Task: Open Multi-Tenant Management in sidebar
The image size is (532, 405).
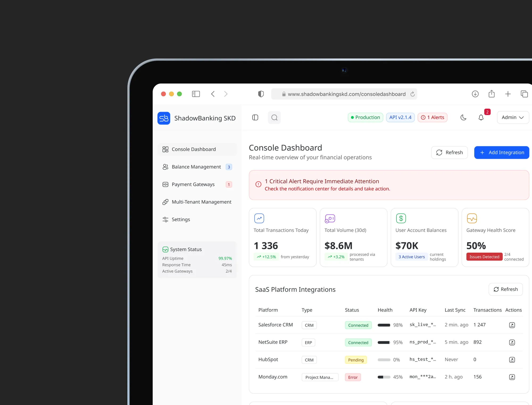Action: point(197,202)
